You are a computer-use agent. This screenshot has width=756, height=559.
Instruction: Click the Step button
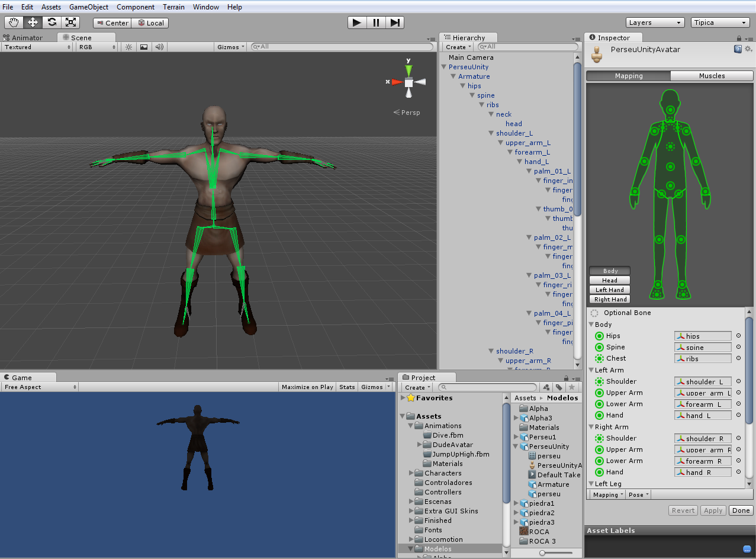(x=395, y=23)
